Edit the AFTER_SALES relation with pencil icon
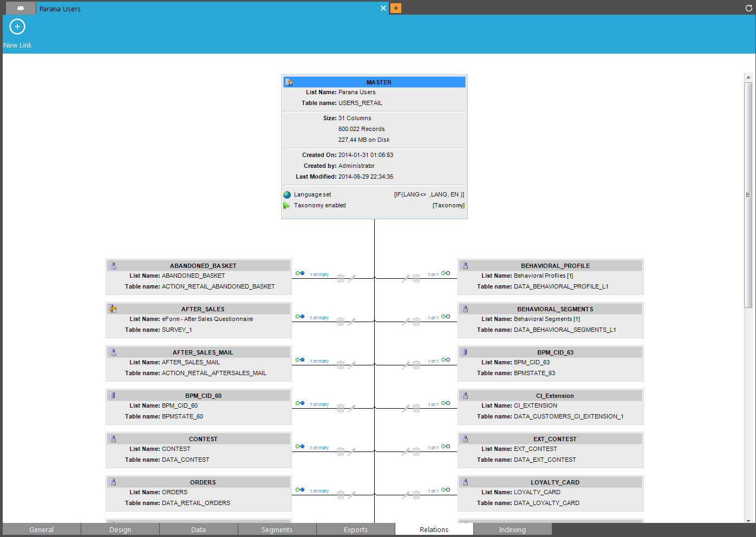This screenshot has width=756, height=537. tap(351, 322)
